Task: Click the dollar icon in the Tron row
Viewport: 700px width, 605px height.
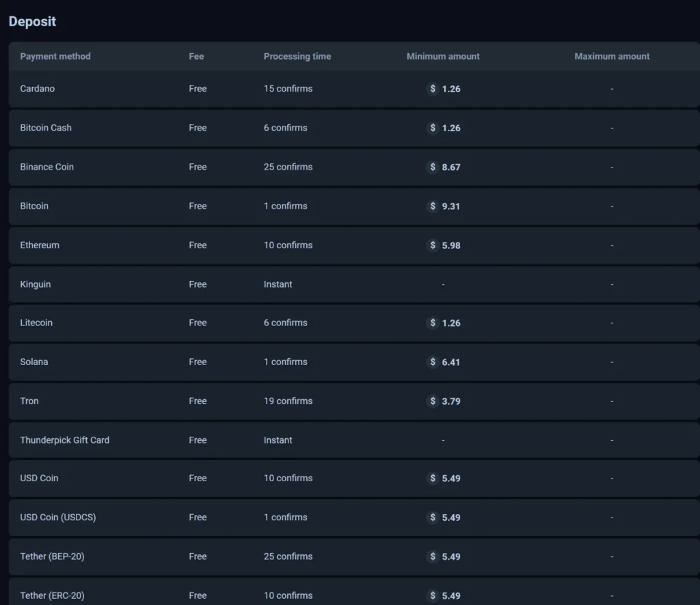Action: coord(433,401)
